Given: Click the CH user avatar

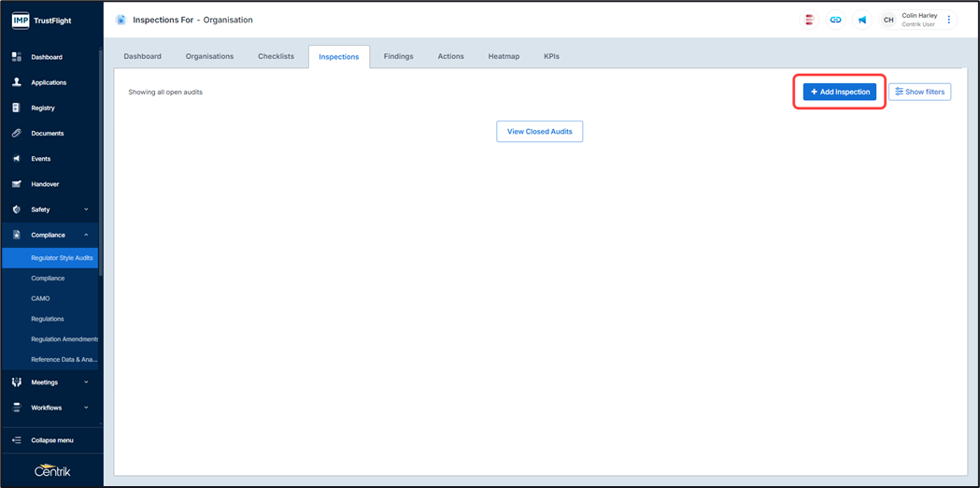Looking at the screenshot, I should tap(888, 20).
